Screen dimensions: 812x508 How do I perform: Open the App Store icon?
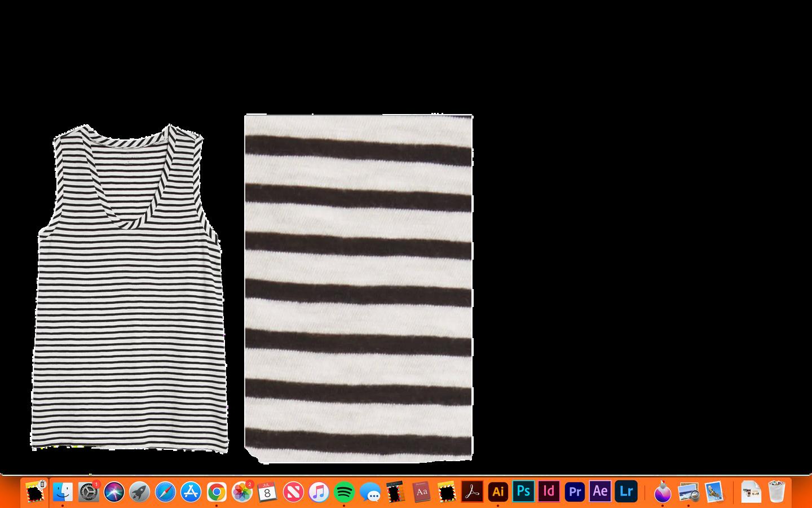[191, 492]
